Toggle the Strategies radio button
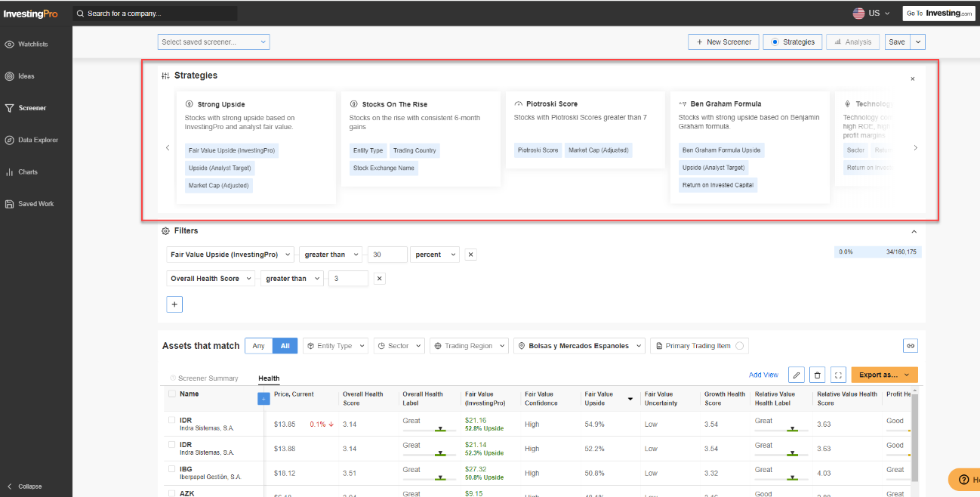 point(775,42)
